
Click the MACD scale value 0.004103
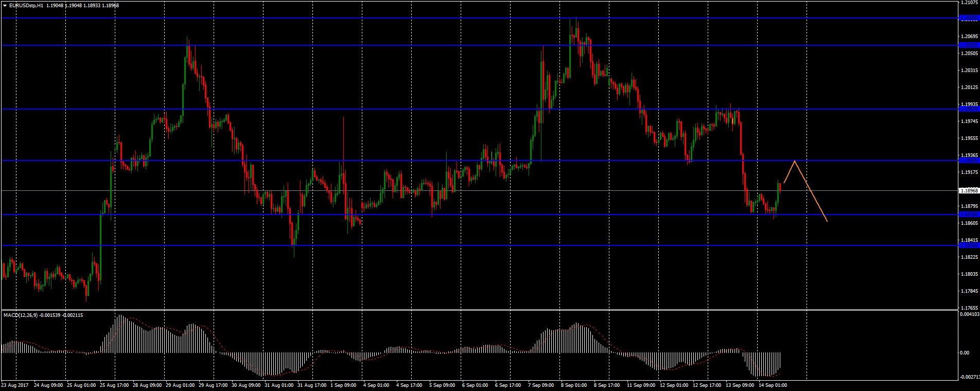coord(969,314)
